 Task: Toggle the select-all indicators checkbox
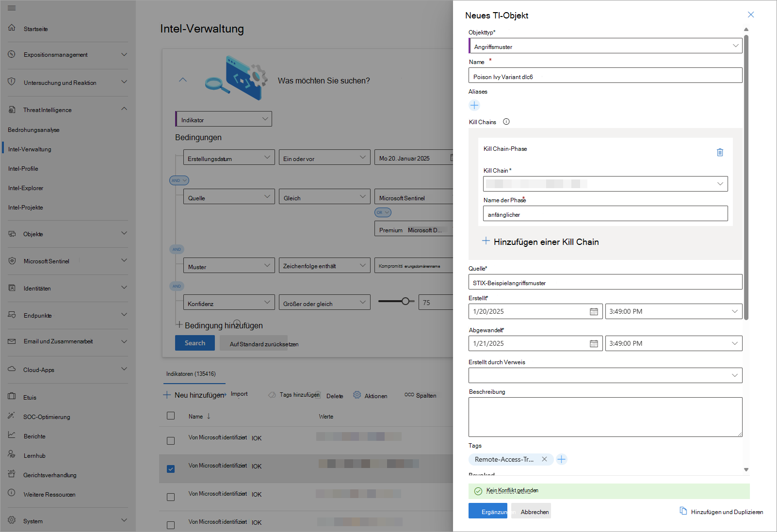pyautogui.click(x=171, y=416)
